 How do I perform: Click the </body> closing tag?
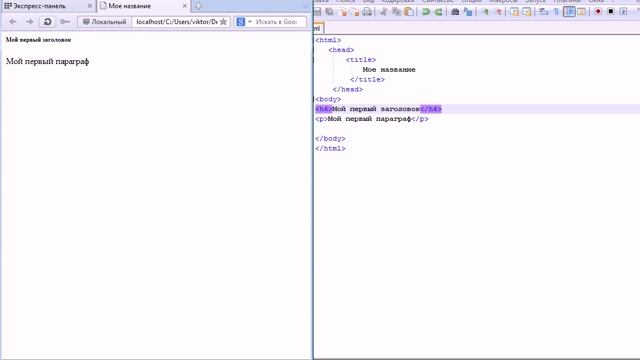(x=330, y=138)
